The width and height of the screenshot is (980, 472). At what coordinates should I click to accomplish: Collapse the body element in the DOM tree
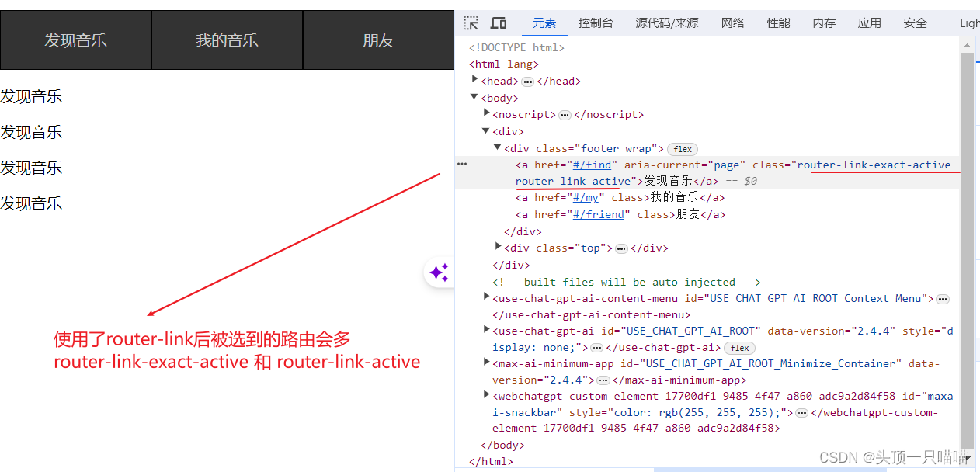474,97
